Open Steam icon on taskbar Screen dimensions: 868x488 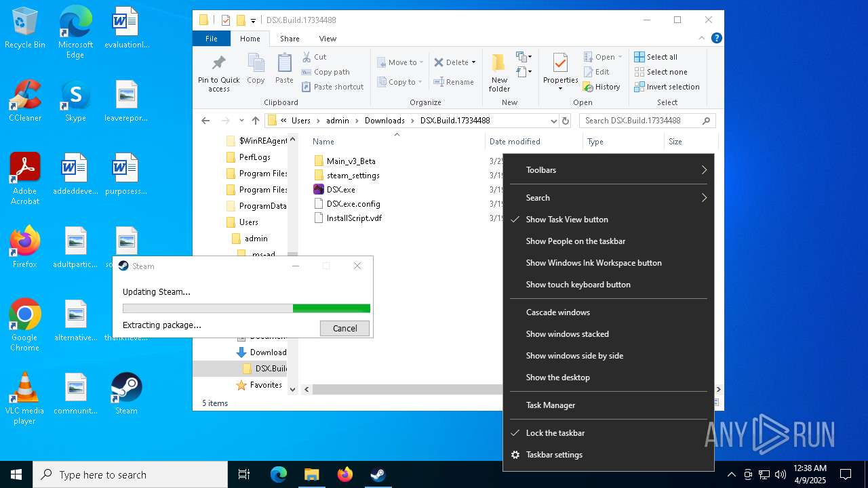[378, 474]
